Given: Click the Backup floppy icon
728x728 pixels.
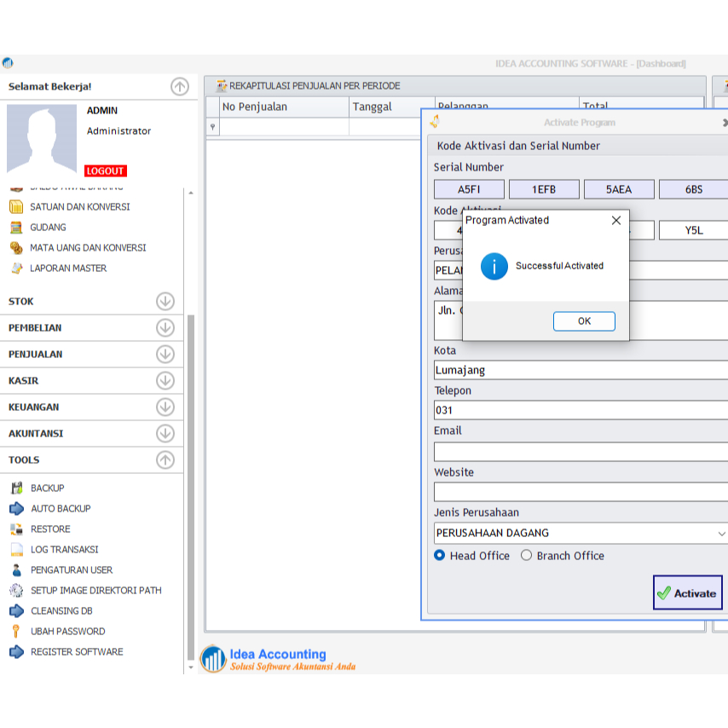Looking at the screenshot, I should pyautogui.click(x=17, y=488).
